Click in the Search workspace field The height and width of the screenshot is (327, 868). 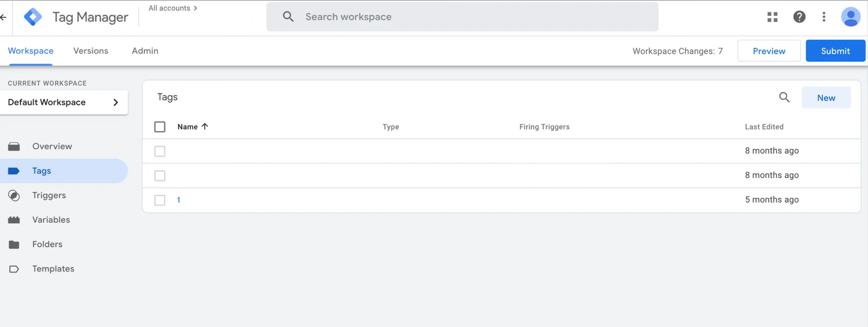tap(462, 17)
